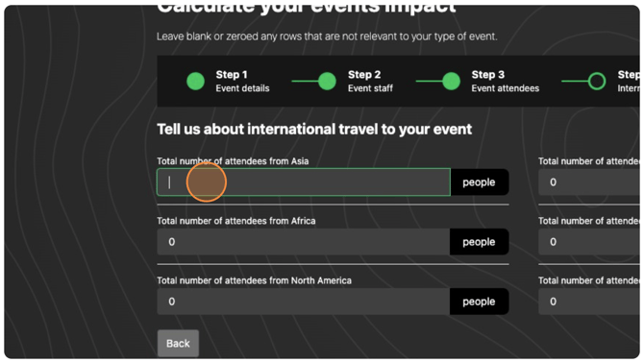Click the connector line between Step 2 and 3
Image resolution: width=644 pixels, height=362 pixels.
tap(430, 81)
